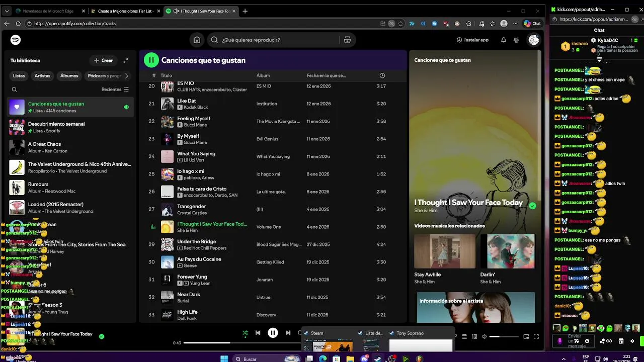Skip to the previous track
This screenshot has width=644, height=362.
click(x=258, y=332)
